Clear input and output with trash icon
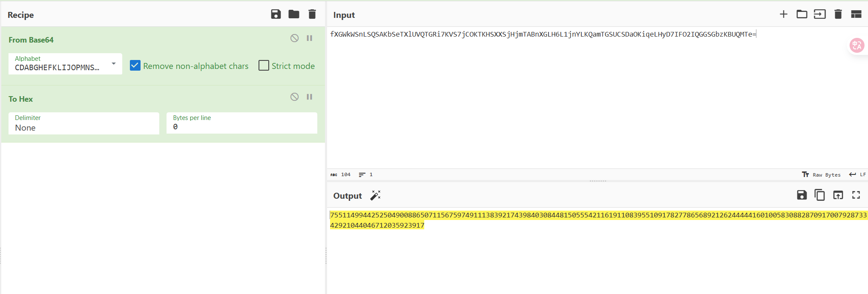This screenshot has width=868, height=294. (838, 14)
